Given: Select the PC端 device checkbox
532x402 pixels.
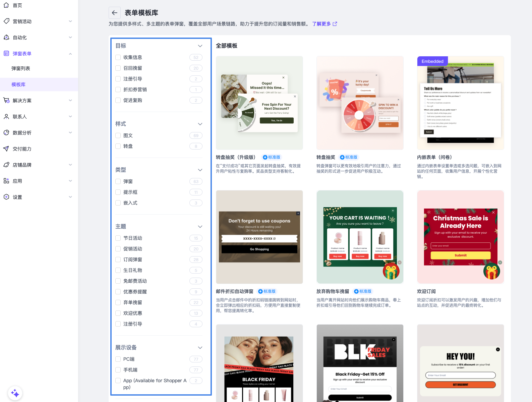Looking at the screenshot, I should click(x=118, y=359).
